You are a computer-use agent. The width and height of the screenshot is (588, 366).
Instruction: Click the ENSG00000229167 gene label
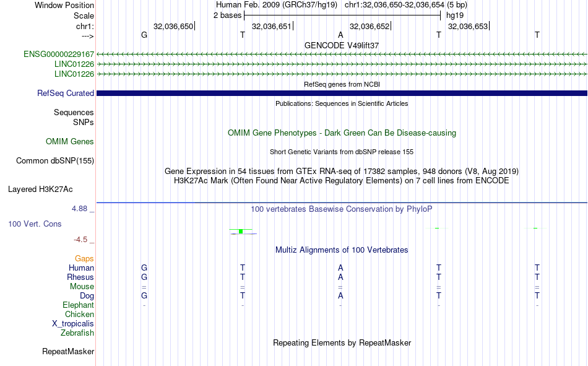[x=59, y=54]
